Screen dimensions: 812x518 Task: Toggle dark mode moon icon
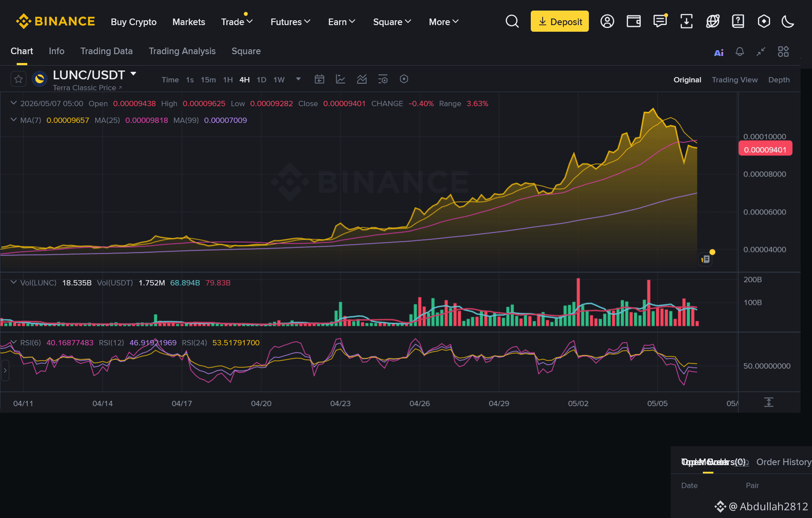[x=788, y=21]
